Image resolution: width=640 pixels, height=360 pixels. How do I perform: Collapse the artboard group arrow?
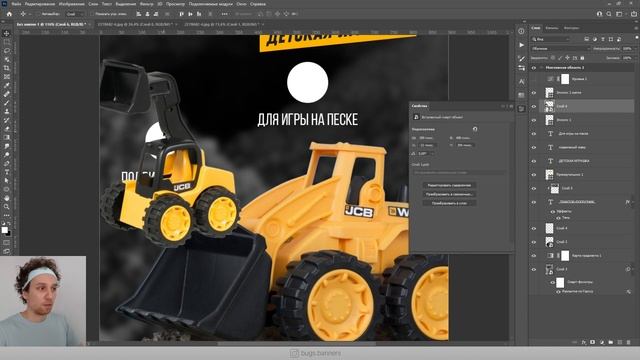click(x=541, y=68)
